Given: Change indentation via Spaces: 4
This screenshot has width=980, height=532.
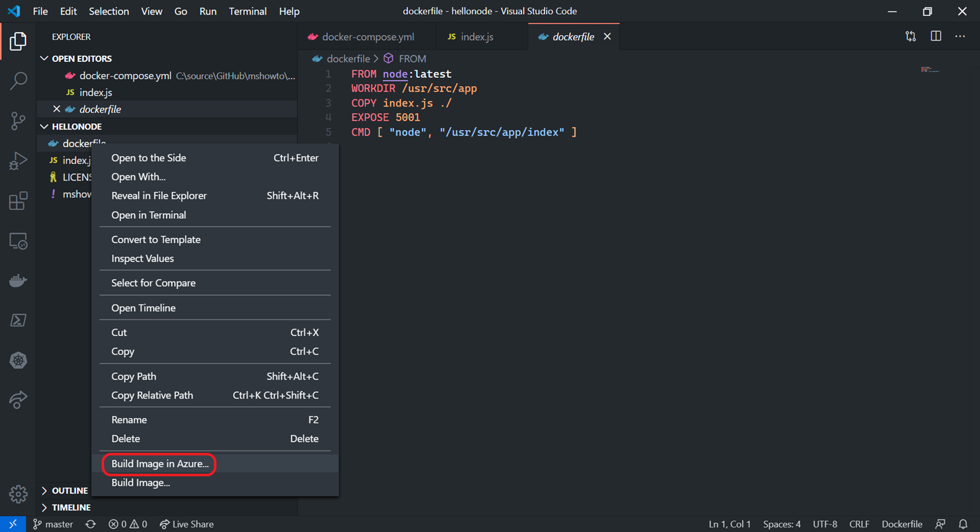Looking at the screenshot, I should [782, 524].
